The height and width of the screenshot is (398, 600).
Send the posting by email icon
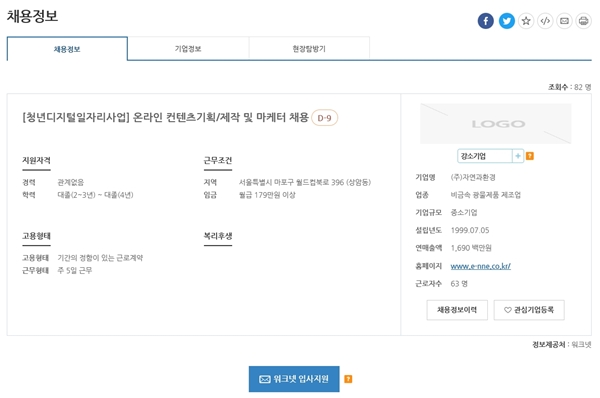[564, 21]
